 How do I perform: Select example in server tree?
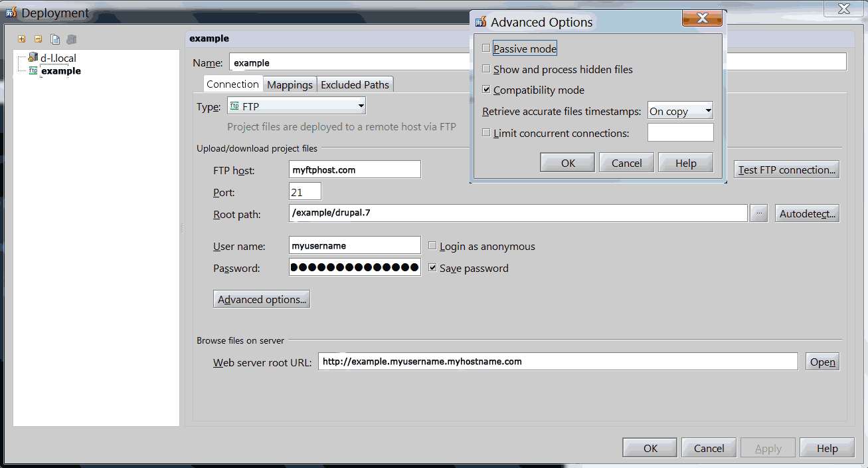[x=60, y=70]
